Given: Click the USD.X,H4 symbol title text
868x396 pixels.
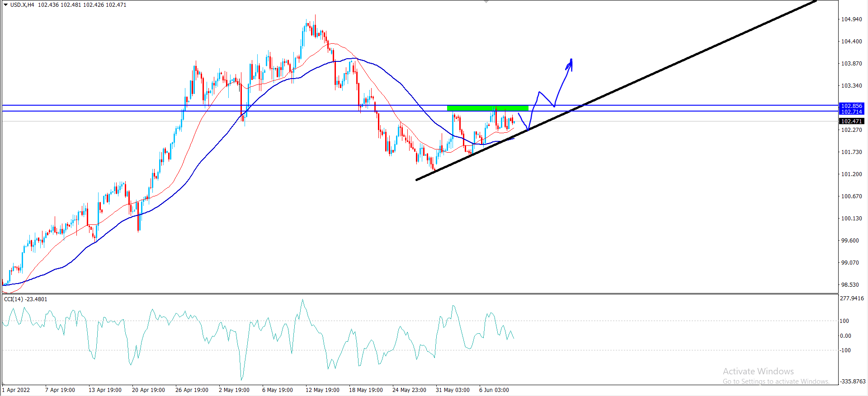Looking at the screenshot, I should (22, 5).
